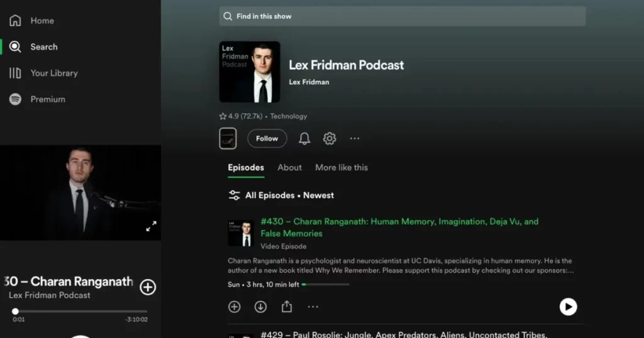Open the show settings gear
Image resolution: width=644 pixels, height=338 pixels.
330,138
